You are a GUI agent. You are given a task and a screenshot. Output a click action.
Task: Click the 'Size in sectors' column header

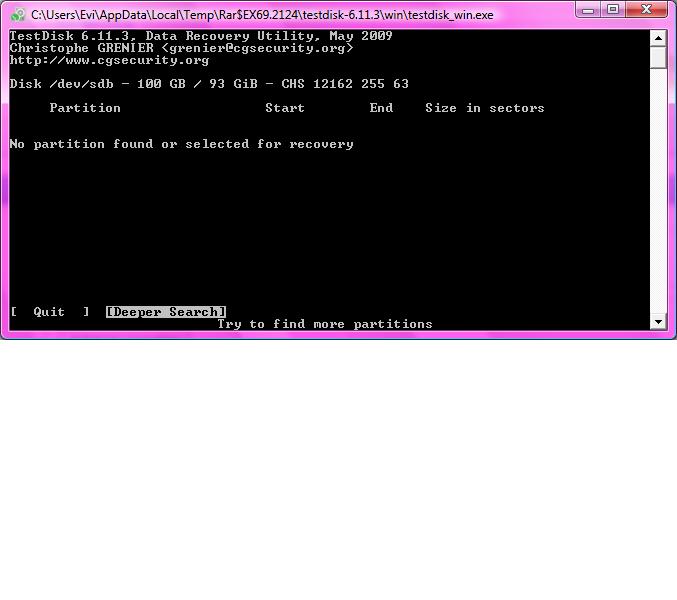[485, 108]
